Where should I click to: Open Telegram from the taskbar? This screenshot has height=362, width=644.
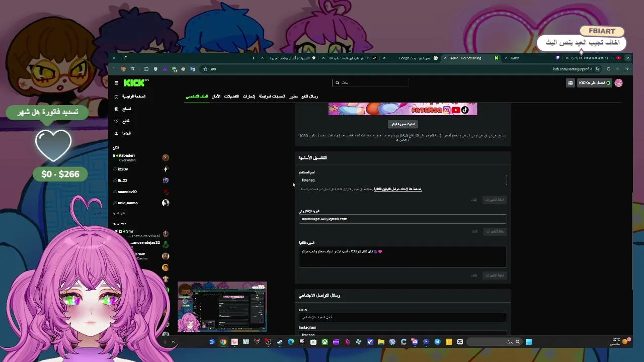pos(437,342)
